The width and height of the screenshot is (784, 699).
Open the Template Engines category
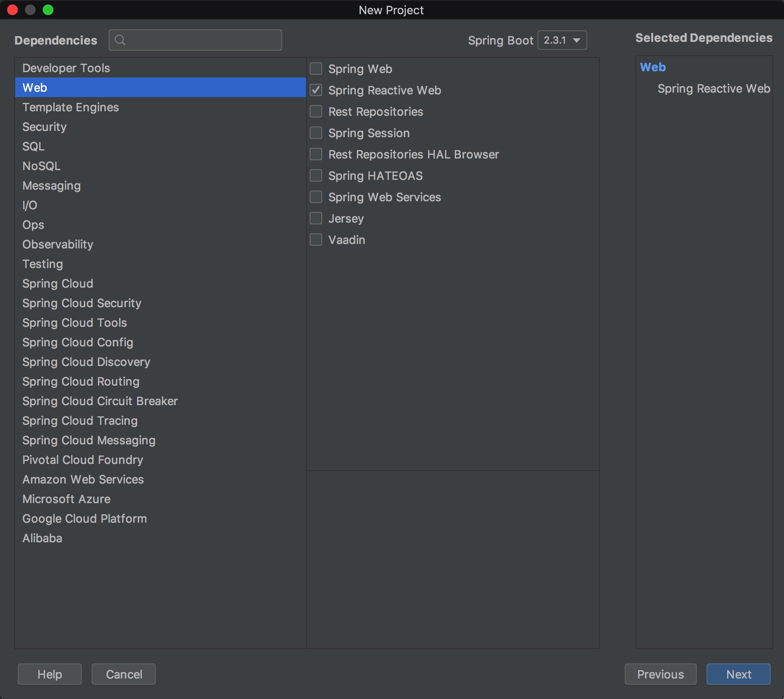[161, 107]
